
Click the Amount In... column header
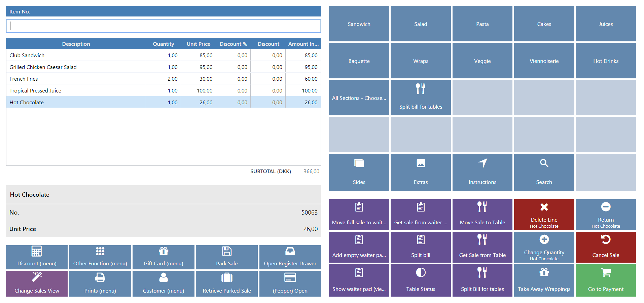(303, 44)
